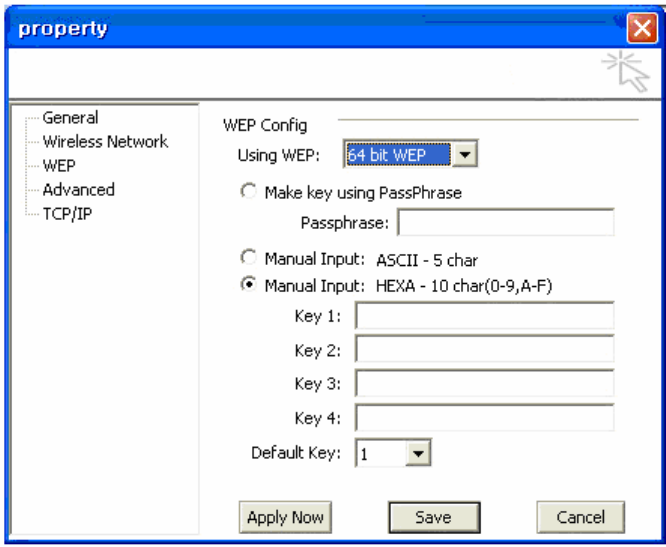Switch to the TCP/IP settings page
Screen dimensions: 666x547
[x=67, y=214]
